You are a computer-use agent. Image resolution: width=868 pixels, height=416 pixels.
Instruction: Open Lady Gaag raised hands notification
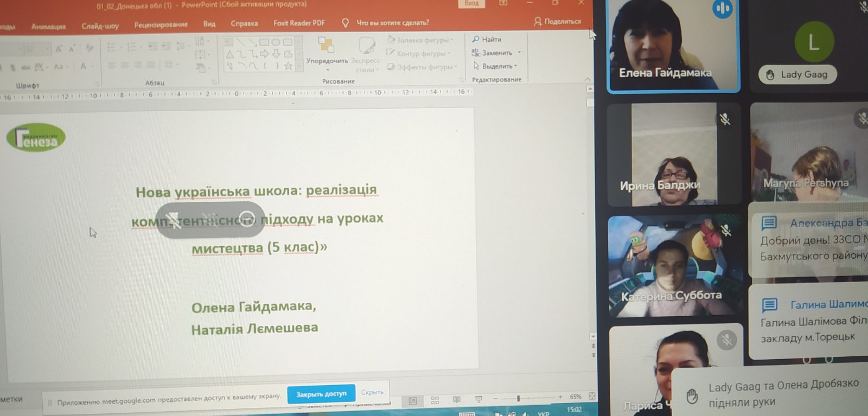point(770,393)
